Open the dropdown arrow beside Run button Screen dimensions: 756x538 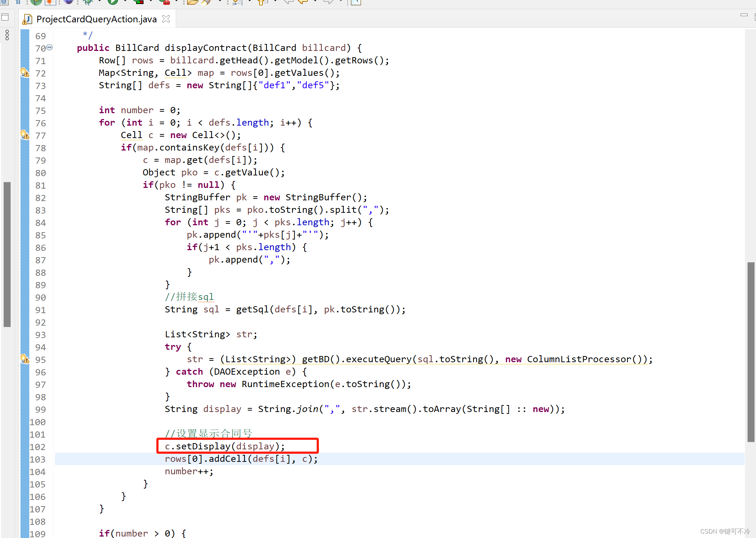point(125,1)
